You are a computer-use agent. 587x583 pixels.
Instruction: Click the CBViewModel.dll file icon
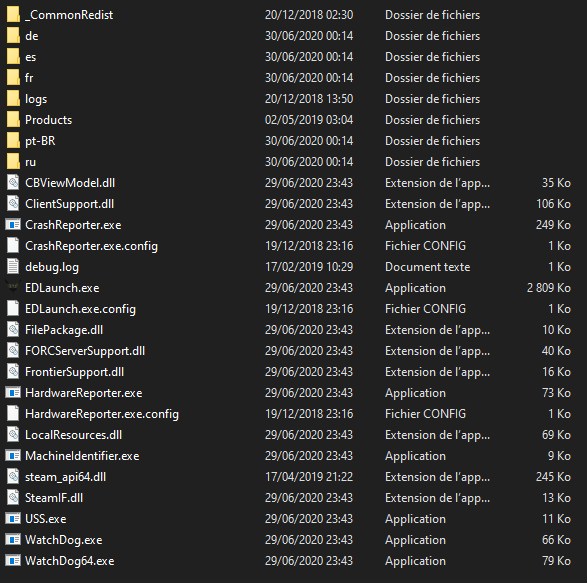(13, 183)
